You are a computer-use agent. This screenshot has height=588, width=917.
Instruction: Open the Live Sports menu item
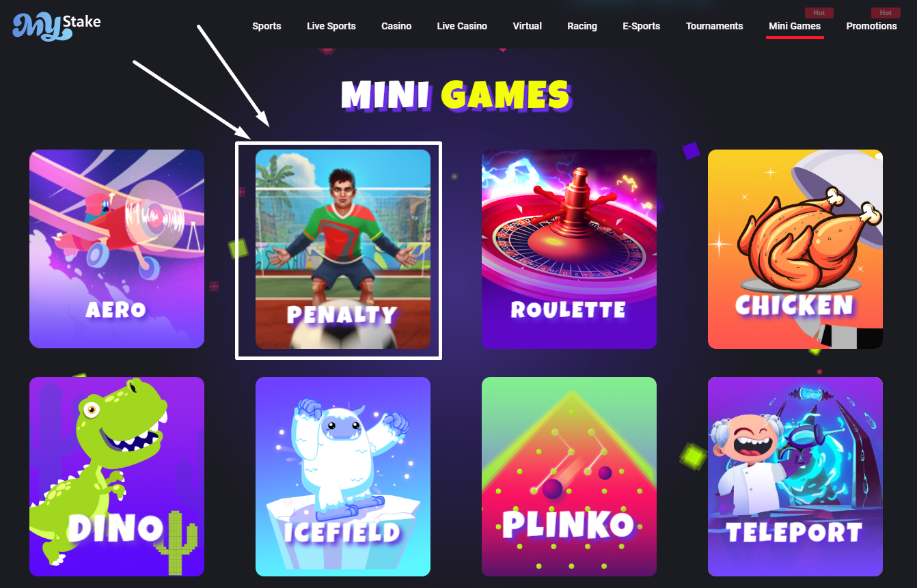point(331,26)
